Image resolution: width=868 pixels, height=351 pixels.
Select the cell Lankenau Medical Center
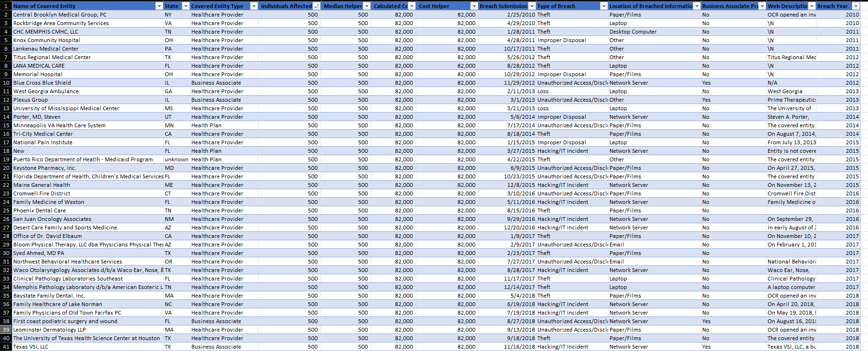(88, 49)
